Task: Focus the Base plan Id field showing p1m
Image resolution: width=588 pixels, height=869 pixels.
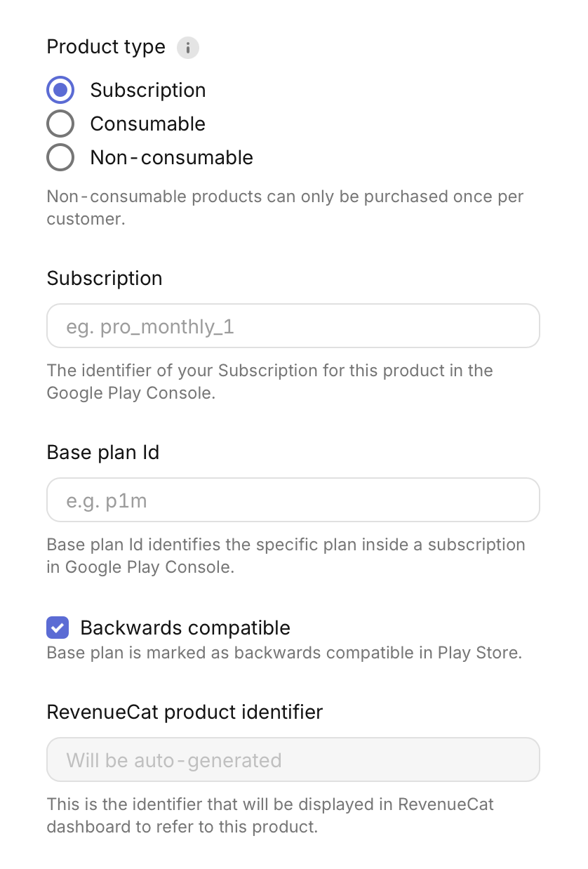Action: [293, 500]
